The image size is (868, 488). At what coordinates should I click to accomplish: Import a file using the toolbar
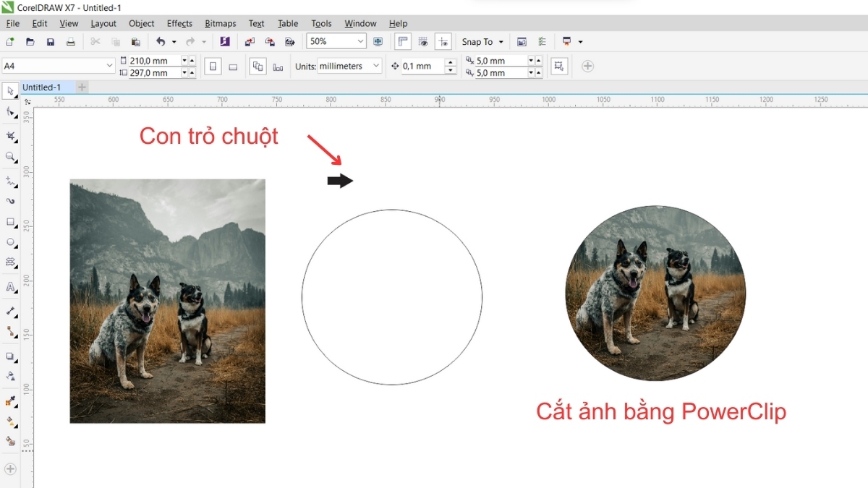(x=250, y=42)
